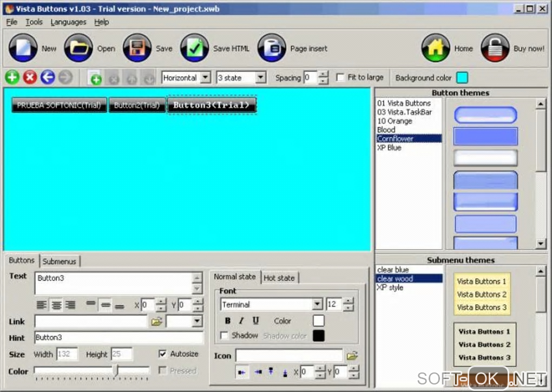Expand the Terminal font name dropdown
552x392 pixels.
coord(317,304)
